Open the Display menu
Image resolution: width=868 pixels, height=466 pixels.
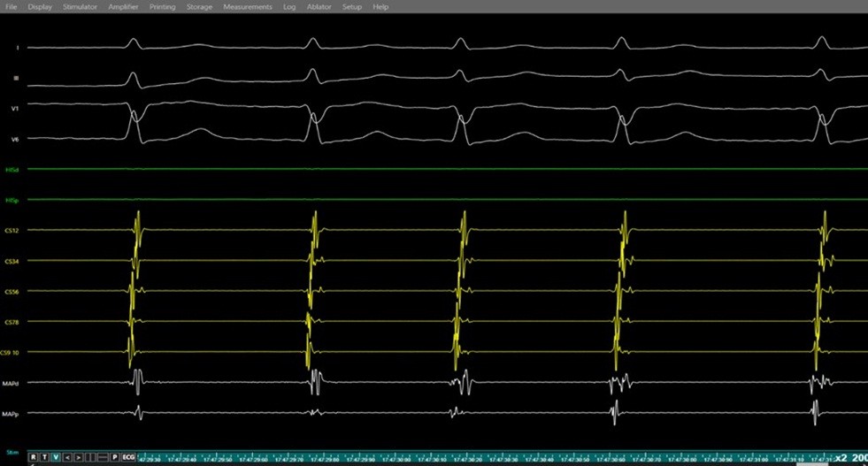[40, 7]
